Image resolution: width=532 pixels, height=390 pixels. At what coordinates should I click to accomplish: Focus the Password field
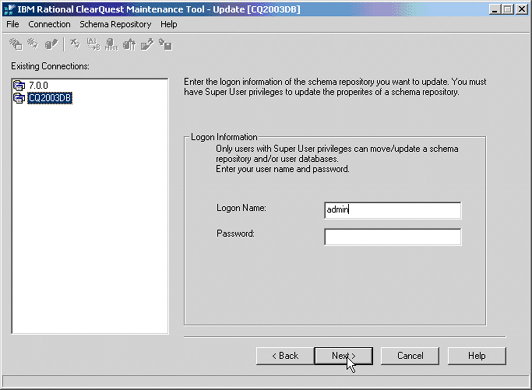[393, 237]
